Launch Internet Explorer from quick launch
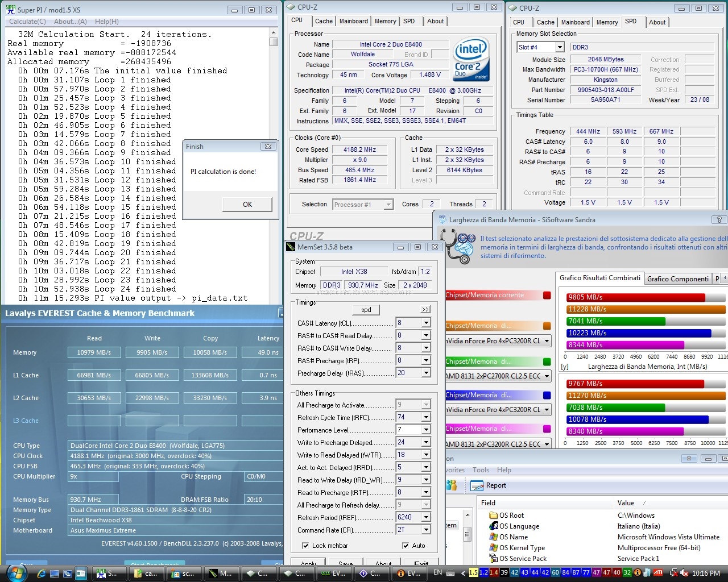This screenshot has width=728, height=582. [x=43, y=573]
